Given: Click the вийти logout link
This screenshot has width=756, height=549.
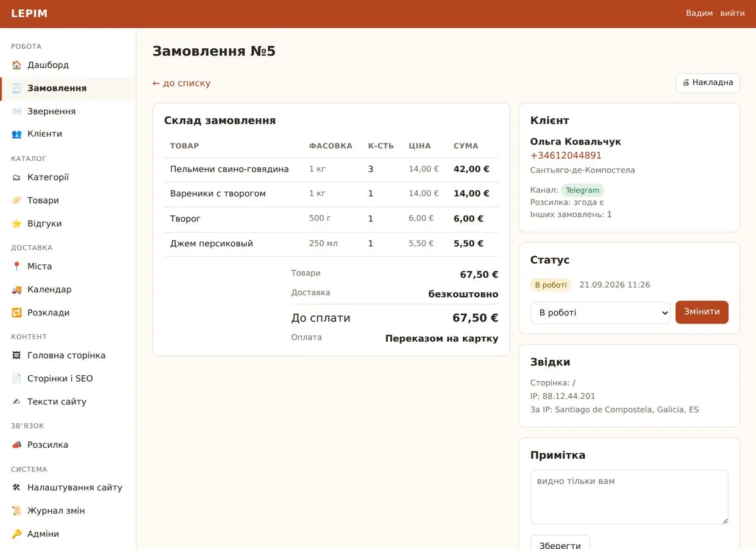Looking at the screenshot, I should (732, 13).
